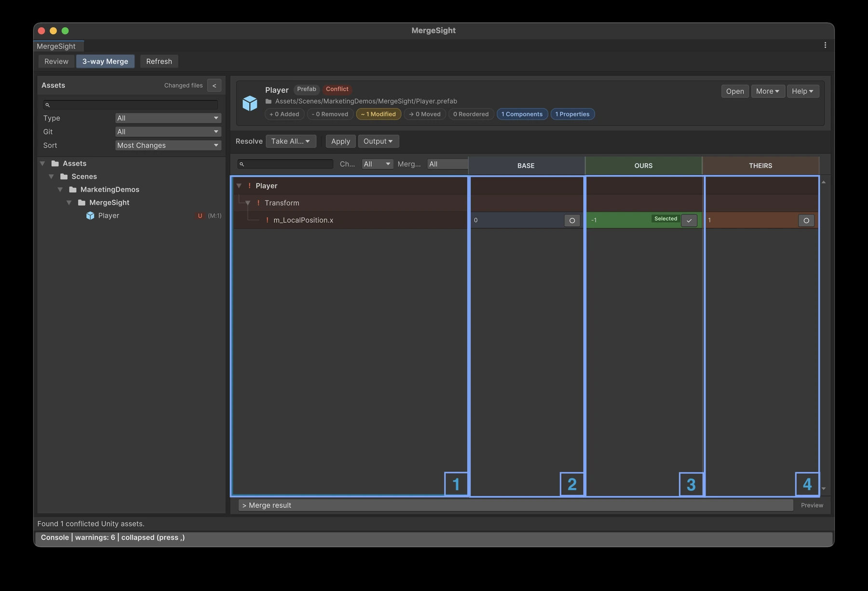Click the folder icon next to Assets root
Image resolution: width=868 pixels, height=591 pixels.
[55, 164]
